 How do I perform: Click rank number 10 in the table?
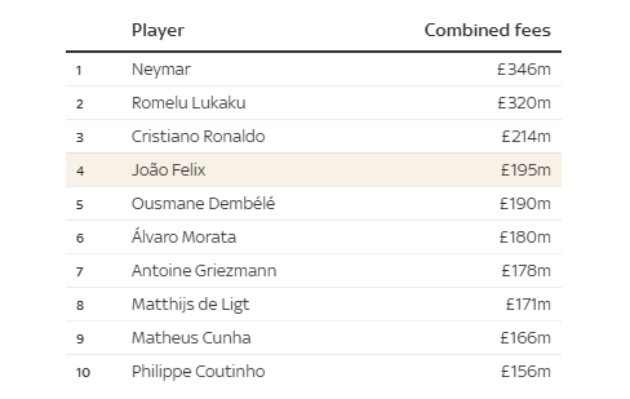tap(83, 372)
